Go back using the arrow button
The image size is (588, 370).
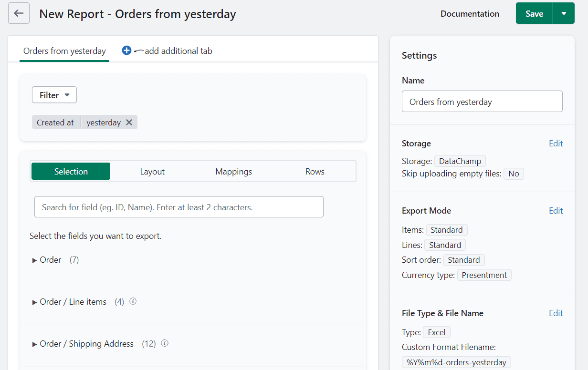tap(19, 13)
